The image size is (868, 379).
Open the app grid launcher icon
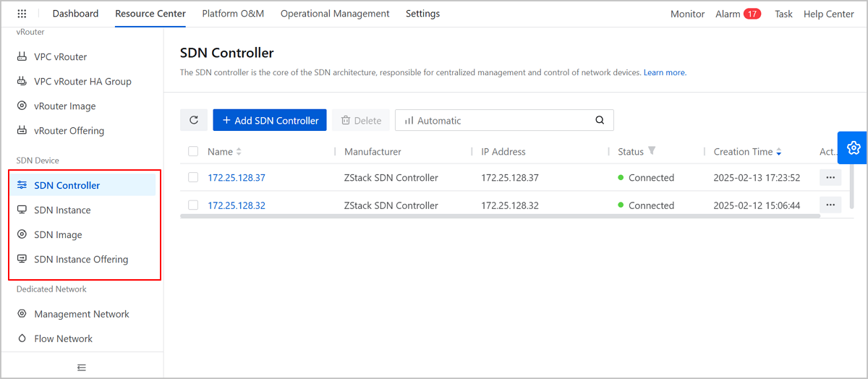(x=22, y=14)
